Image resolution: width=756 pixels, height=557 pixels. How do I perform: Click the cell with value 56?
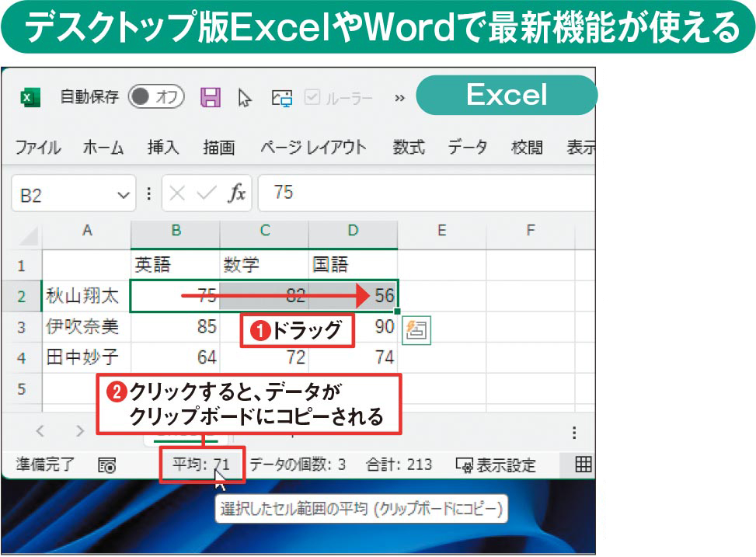354,296
